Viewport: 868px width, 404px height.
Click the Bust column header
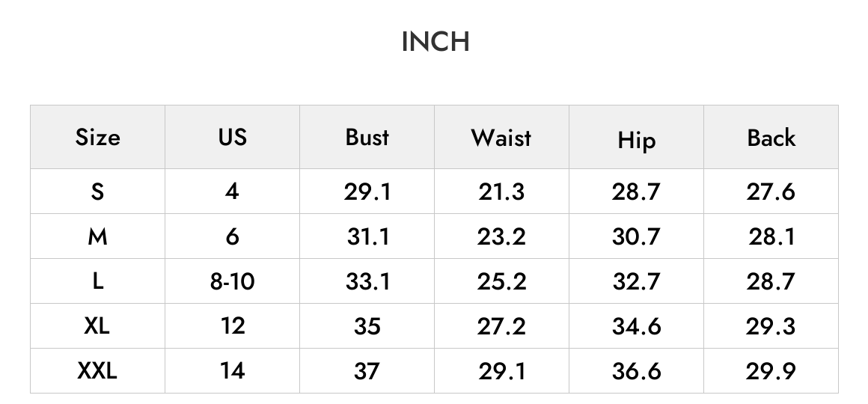[367, 137]
